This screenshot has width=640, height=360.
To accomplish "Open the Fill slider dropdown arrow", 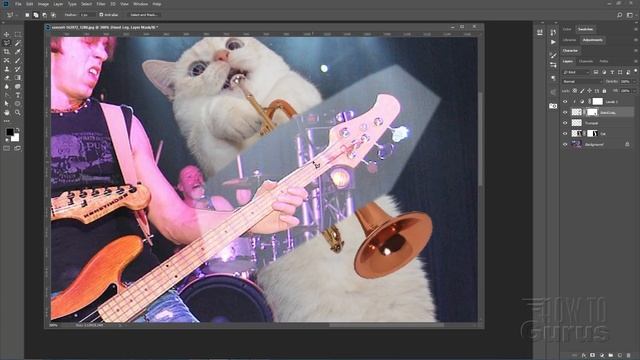I will 634,91.
